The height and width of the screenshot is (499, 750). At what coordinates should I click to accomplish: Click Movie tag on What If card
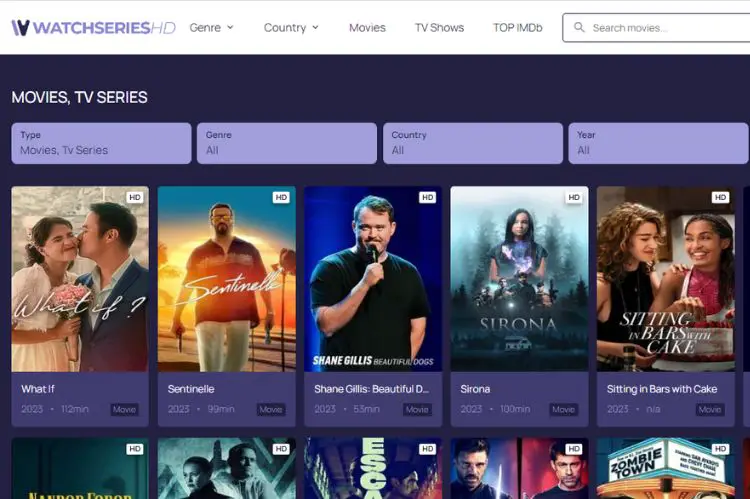(x=124, y=410)
